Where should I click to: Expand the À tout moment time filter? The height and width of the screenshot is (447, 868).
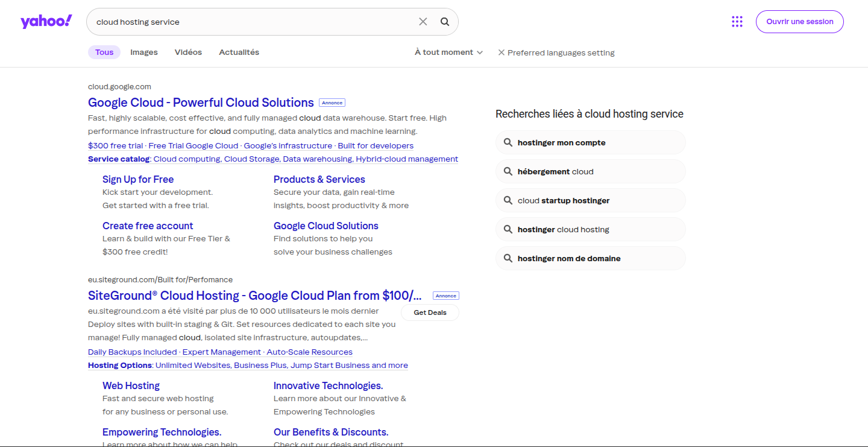coord(448,52)
